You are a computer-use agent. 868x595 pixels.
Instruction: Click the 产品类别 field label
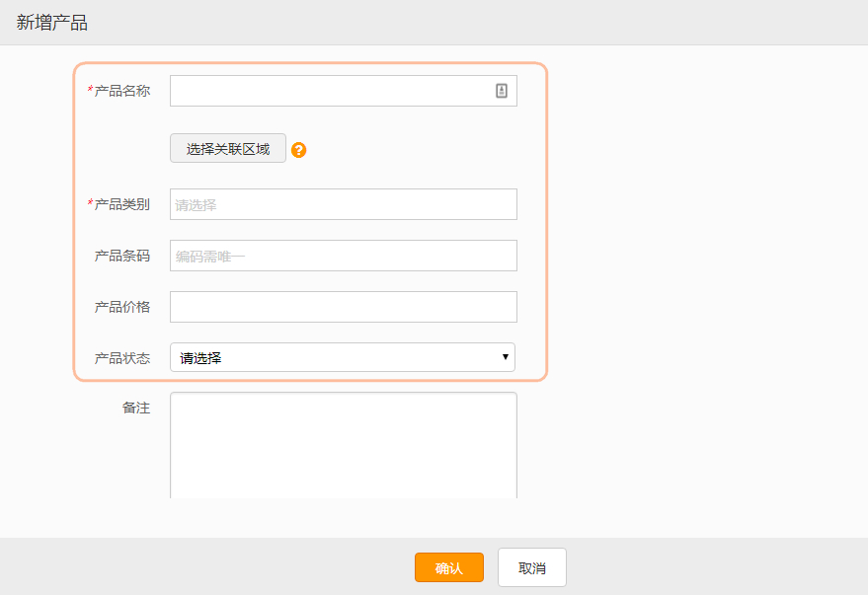[x=122, y=204]
